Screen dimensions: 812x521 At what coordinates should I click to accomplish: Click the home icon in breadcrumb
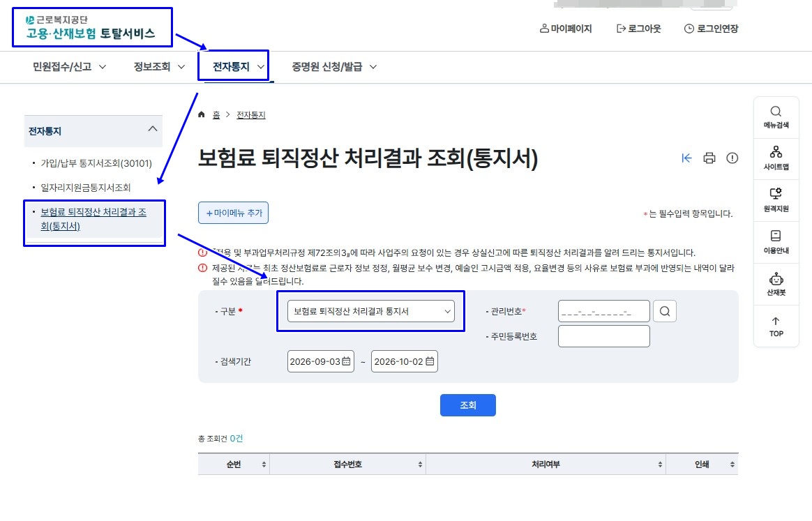coord(202,114)
